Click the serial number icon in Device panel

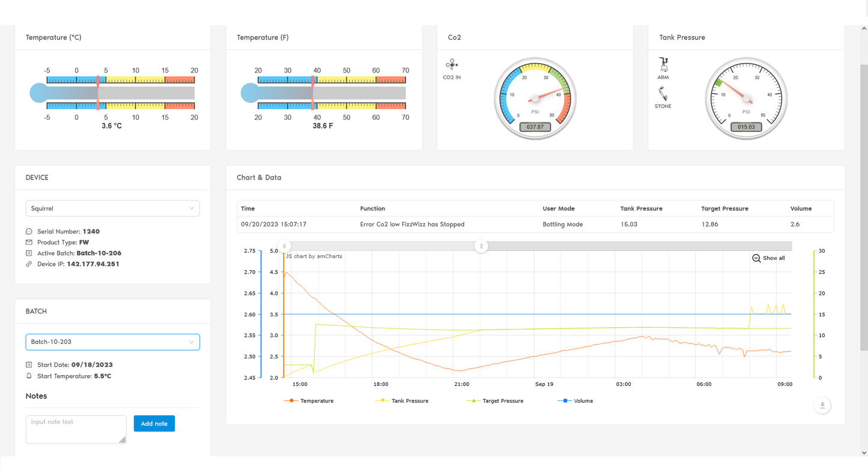point(29,232)
